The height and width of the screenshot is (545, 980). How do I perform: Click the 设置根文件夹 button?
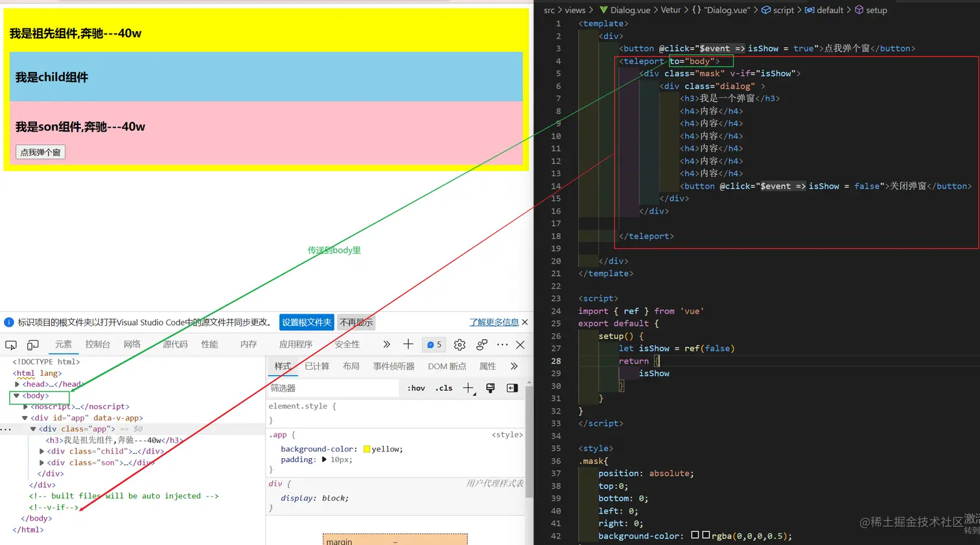[x=307, y=322]
